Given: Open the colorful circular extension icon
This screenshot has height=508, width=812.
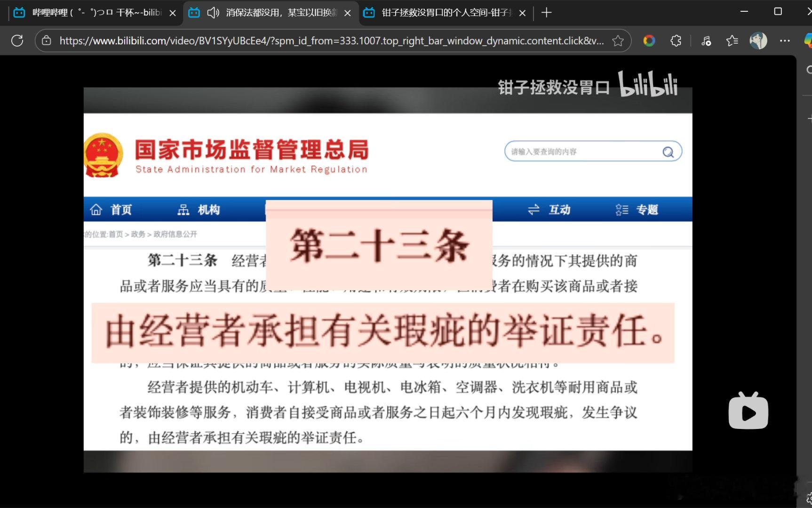Looking at the screenshot, I should [649, 41].
